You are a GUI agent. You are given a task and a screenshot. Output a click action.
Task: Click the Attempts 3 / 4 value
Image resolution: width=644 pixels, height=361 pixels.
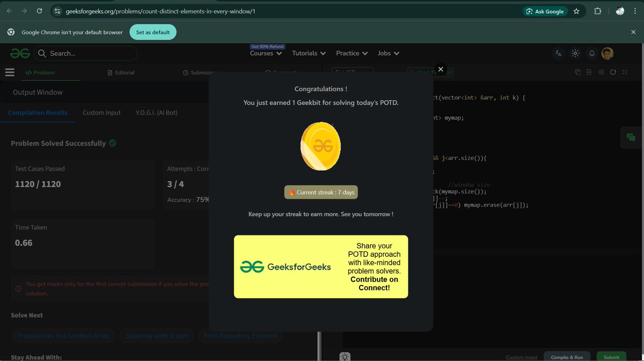point(175,184)
